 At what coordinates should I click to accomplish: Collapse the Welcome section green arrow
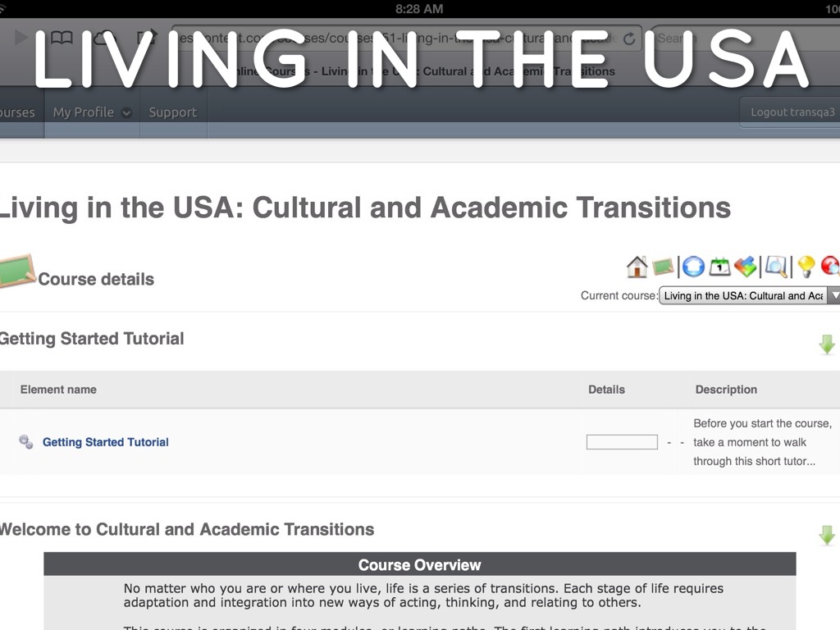coord(827,536)
